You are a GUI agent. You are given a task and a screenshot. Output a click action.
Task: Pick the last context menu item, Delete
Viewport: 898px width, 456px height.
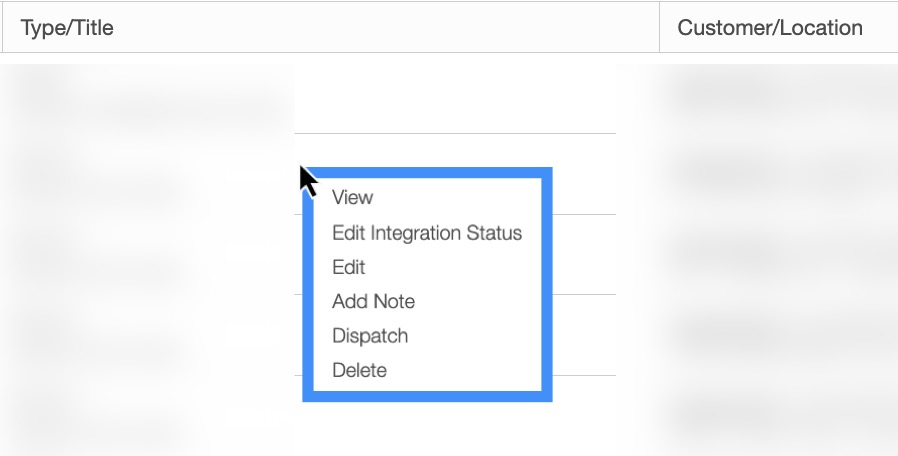point(359,370)
